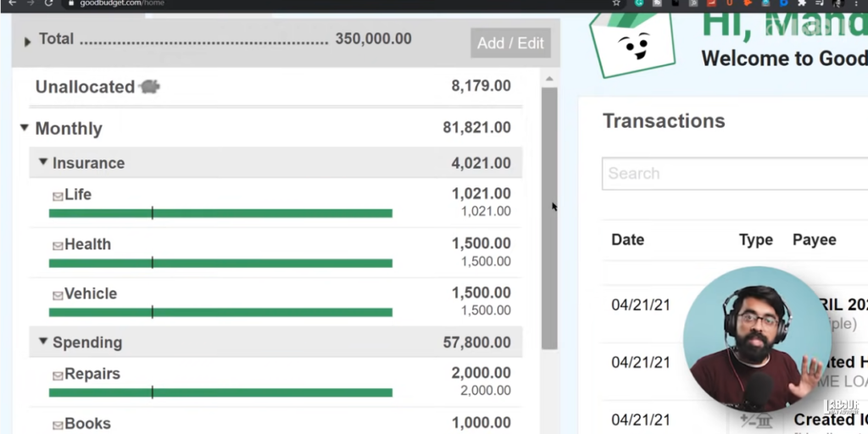Open the Vehicle envelope
868x434 pixels.
[x=91, y=293]
